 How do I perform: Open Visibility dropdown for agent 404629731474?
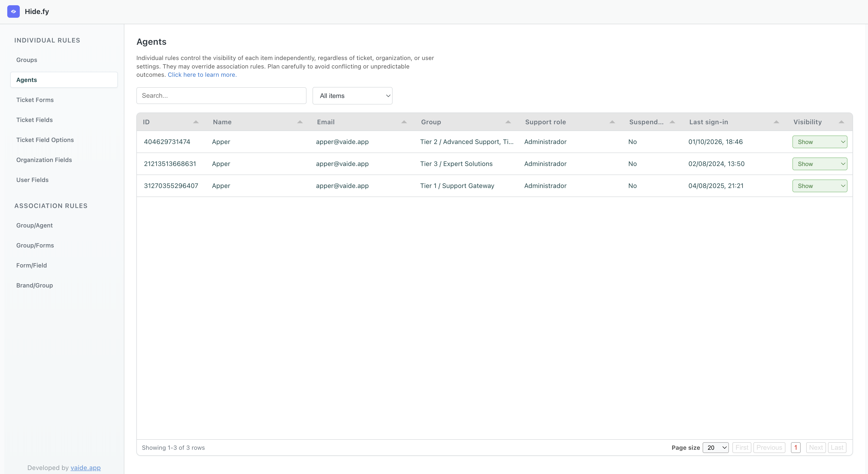coord(819,142)
